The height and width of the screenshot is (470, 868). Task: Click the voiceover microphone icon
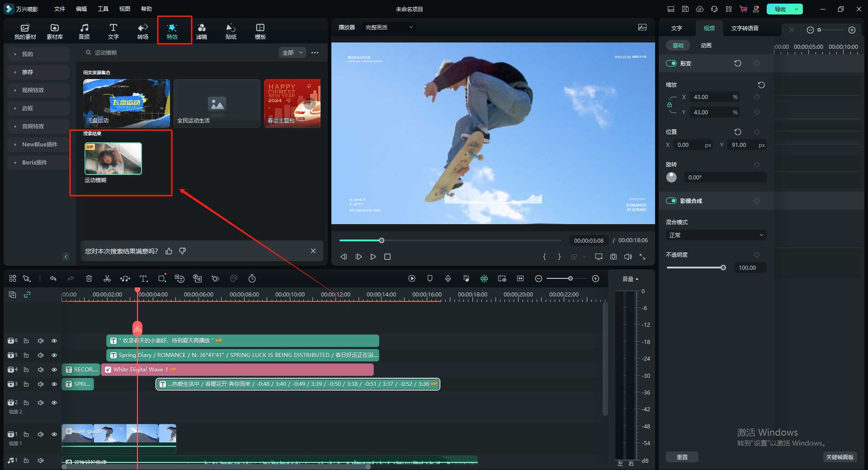448,278
